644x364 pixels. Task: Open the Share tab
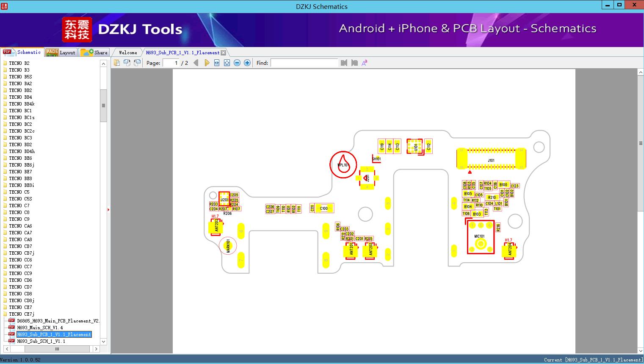[94, 52]
